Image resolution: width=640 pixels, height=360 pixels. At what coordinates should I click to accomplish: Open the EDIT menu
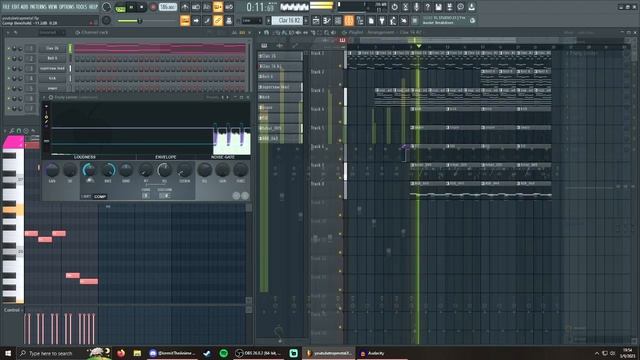pos(15,7)
